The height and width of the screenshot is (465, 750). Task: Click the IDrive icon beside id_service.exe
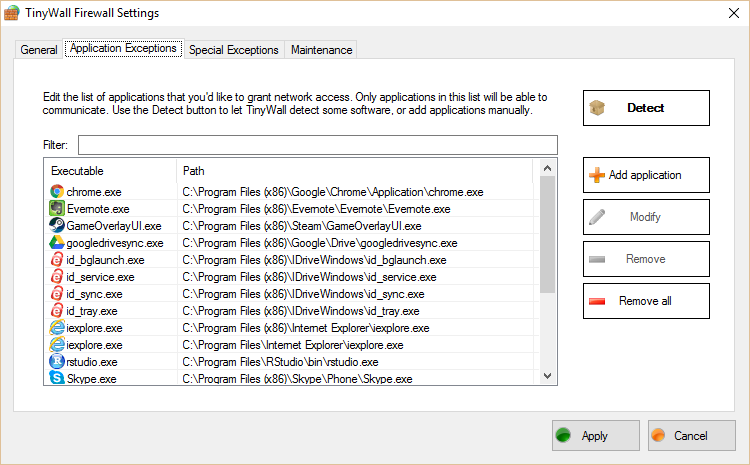tap(57, 277)
